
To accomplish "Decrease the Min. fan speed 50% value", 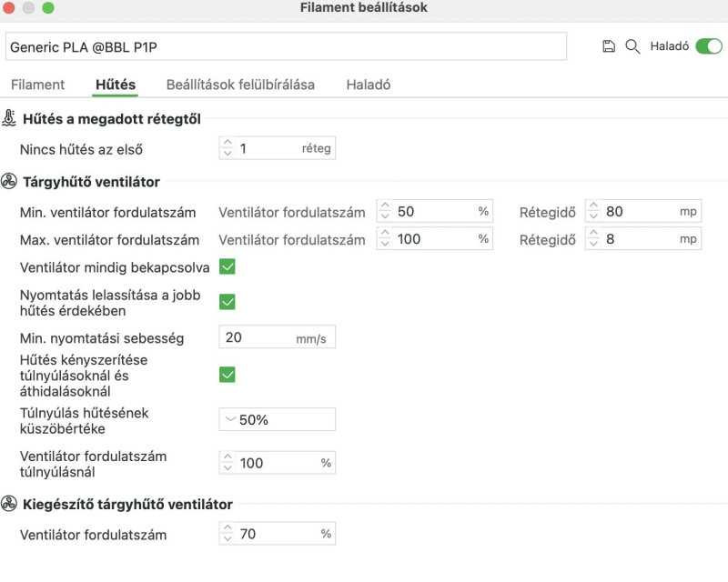I will pyautogui.click(x=385, y=216).
